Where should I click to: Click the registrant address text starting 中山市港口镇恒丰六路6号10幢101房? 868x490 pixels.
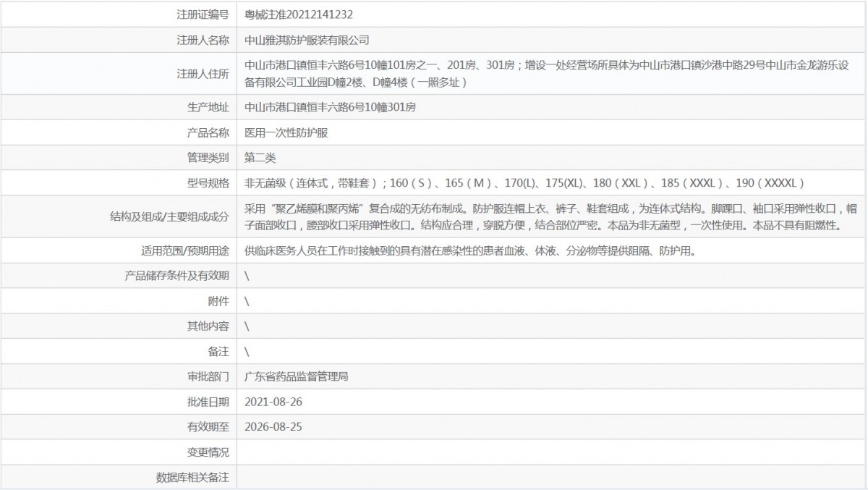coord(546,74)
